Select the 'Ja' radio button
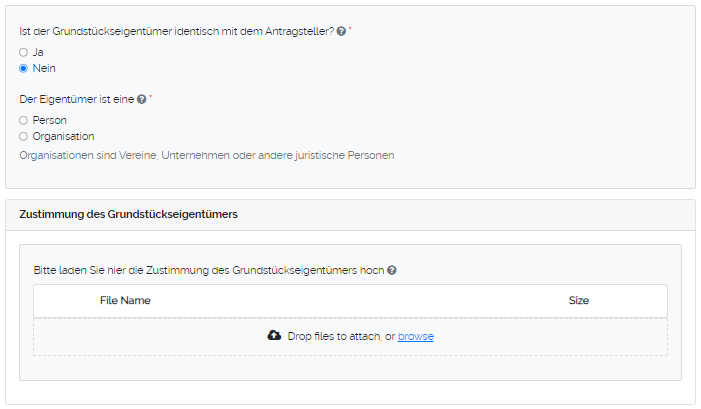Screen dimensions: 701x409 (x=23, y=51)
